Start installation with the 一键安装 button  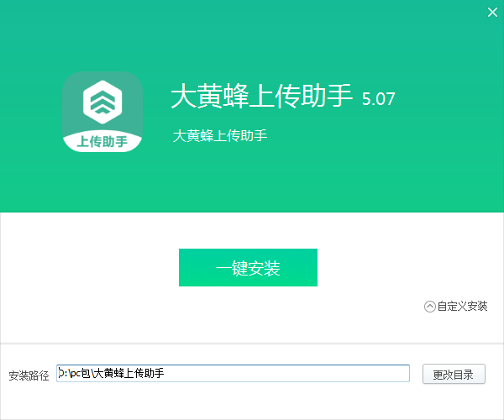point(248,268)
